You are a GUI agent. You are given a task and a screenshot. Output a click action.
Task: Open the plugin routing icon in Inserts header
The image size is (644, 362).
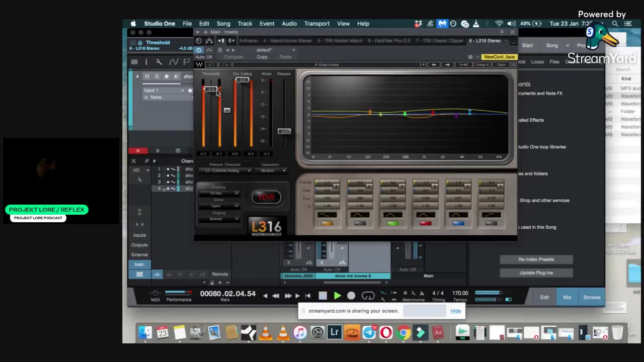tap(209, 41)
